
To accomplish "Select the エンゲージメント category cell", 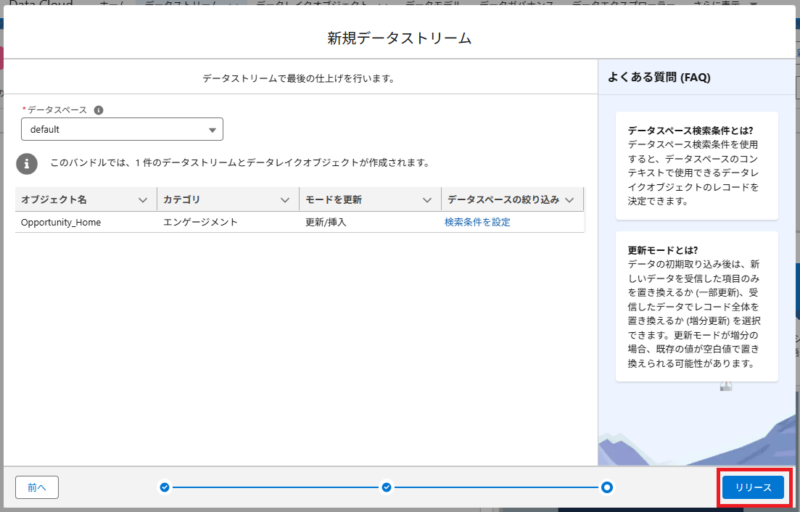I will [200, 222].
